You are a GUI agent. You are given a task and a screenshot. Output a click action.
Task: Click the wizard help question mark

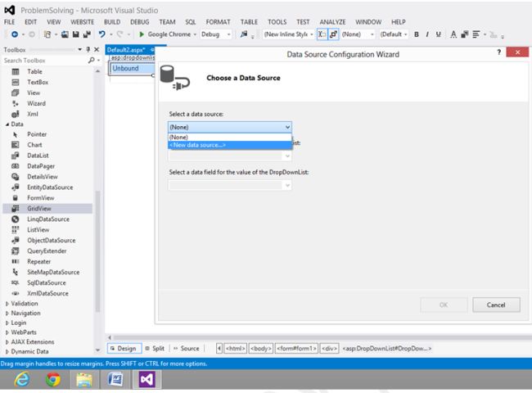coord(498,52)
